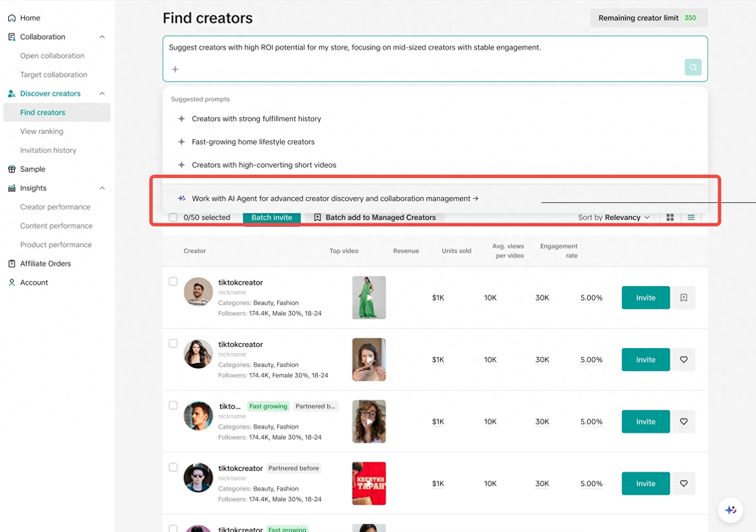Image resolution: width=756 pixels, height=532 pixels.
Task: Click heart icon on Partnered before creator row
Action: point(683,483)
